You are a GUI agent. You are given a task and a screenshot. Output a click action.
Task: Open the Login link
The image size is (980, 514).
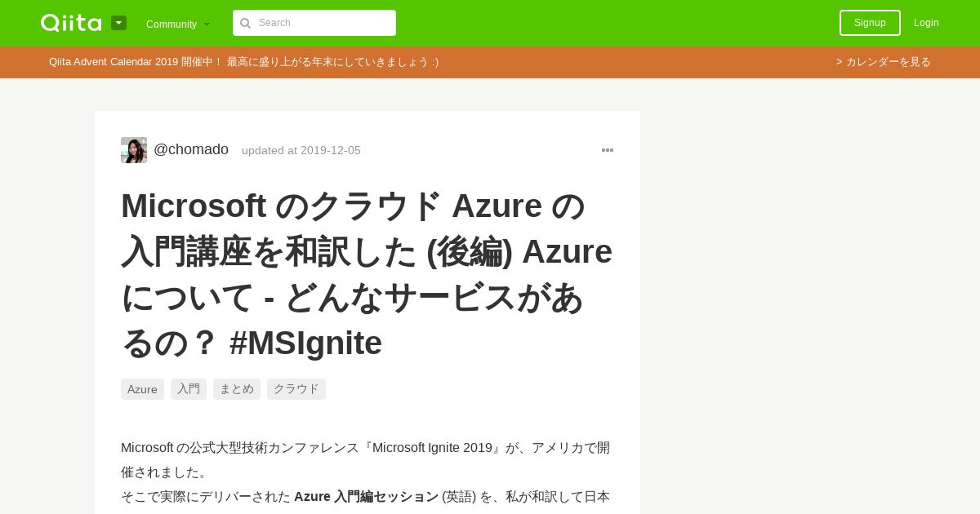(x=926, y=23)
